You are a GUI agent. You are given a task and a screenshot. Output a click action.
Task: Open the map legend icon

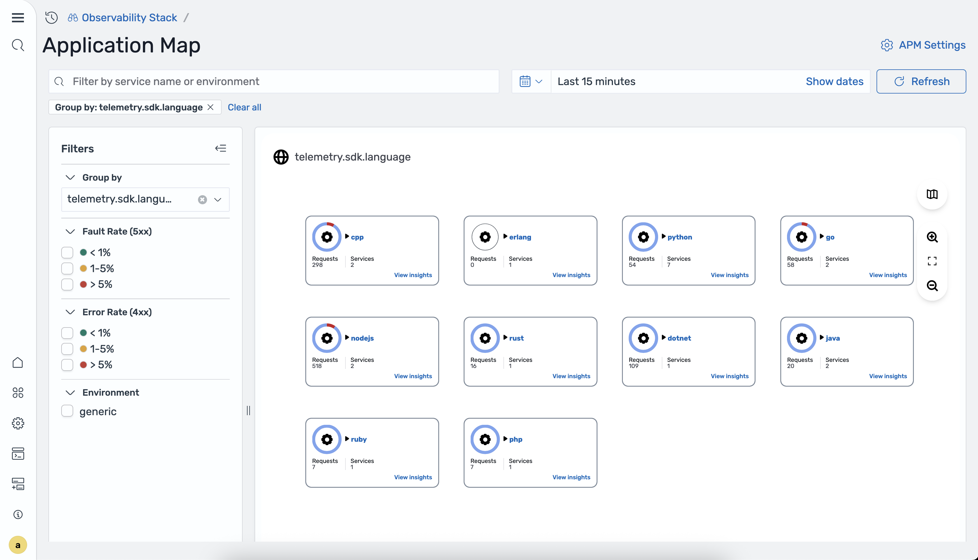[x=932, y=194]
